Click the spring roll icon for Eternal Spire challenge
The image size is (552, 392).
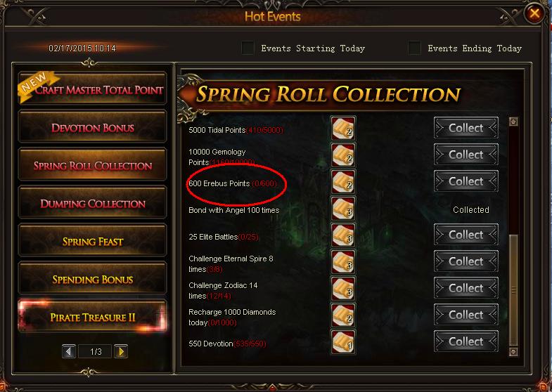pyautogui.click(x=343, y=262)
